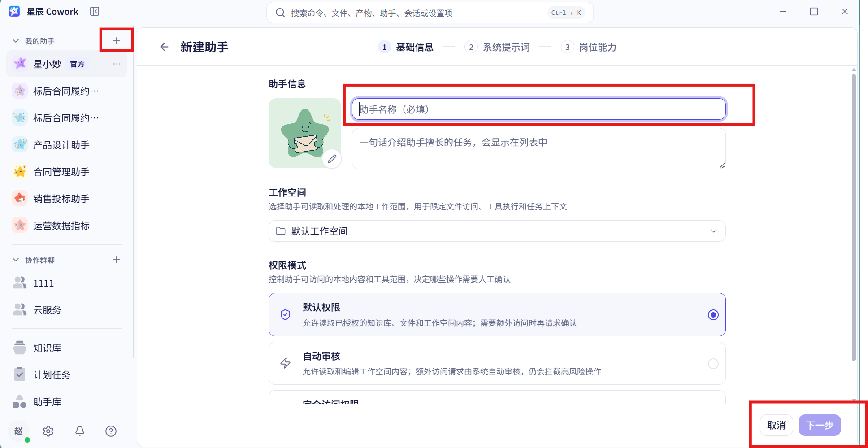Click the 取消 button
868x448 pixels.
point(776,425)
